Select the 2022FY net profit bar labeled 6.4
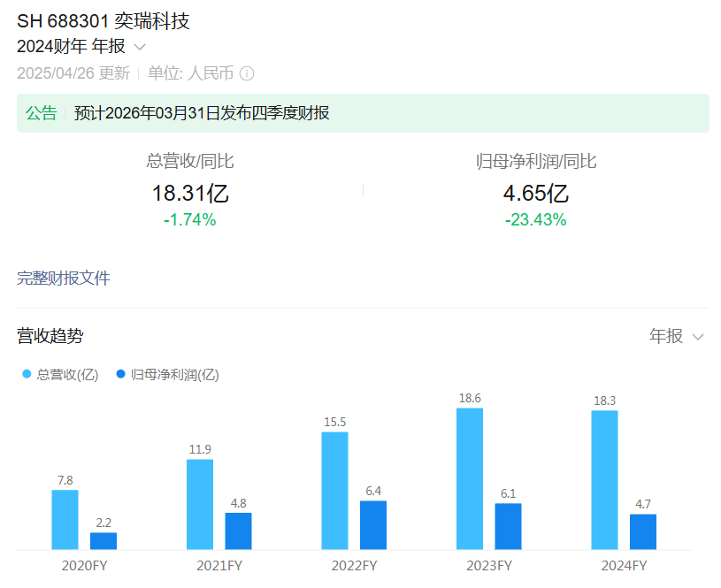Screen dimensions: 721x588 pyautogui.click(x=373, y=525)
